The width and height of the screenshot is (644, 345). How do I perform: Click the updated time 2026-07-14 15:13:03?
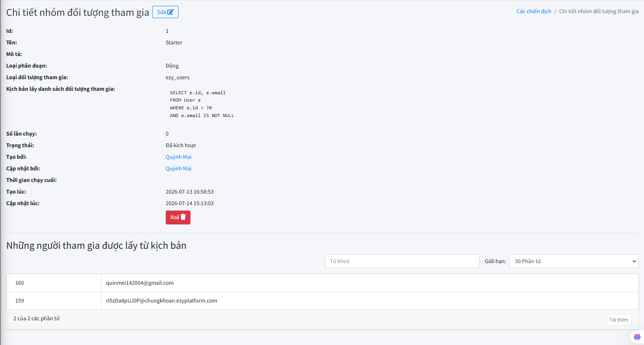(190, 203)
